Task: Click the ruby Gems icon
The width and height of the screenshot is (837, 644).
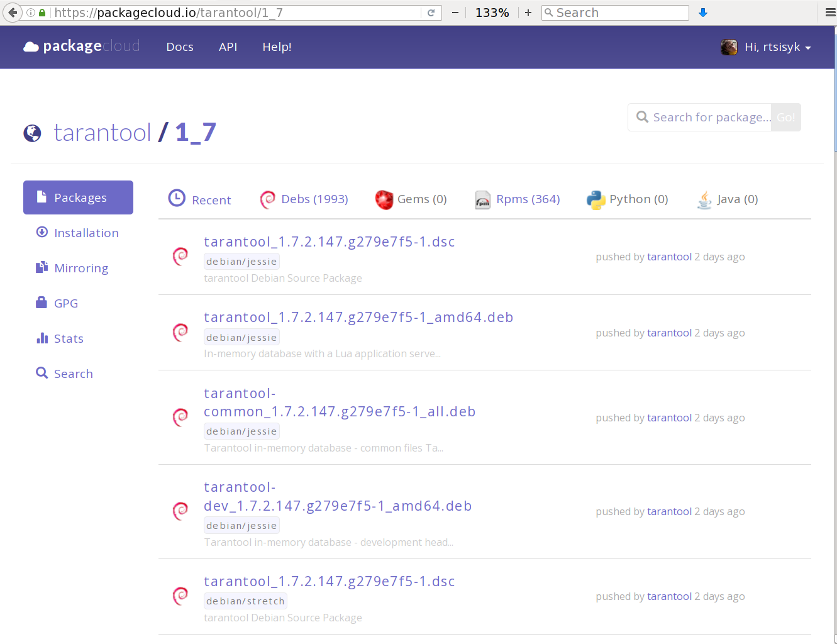Action: pos(384,199)
